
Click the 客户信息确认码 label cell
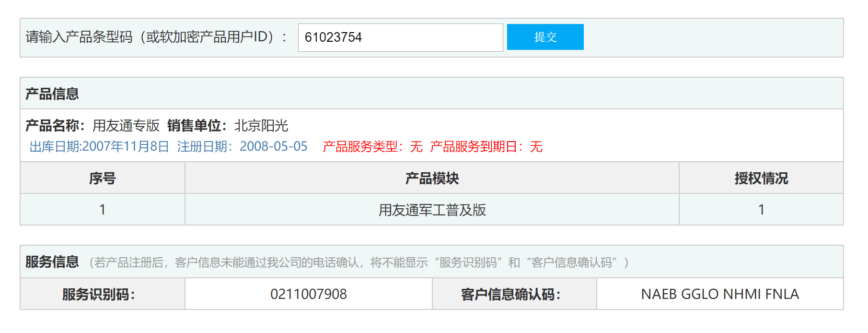[x=514, y=294]
